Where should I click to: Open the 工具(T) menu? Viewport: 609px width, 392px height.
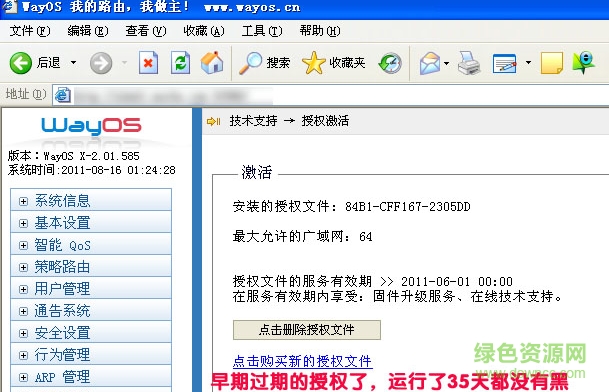[262, 31]
